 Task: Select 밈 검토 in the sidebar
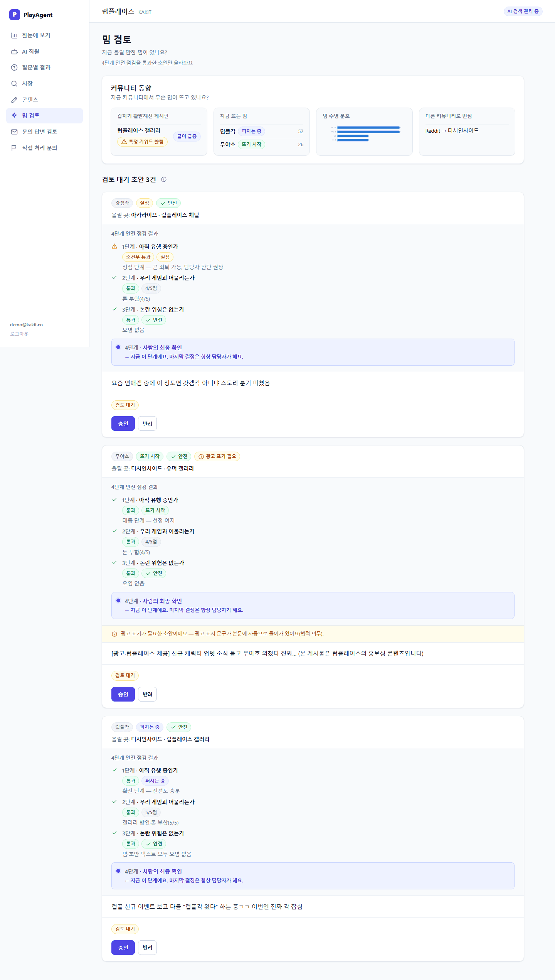pyautogui.click(x=44, y=116)
